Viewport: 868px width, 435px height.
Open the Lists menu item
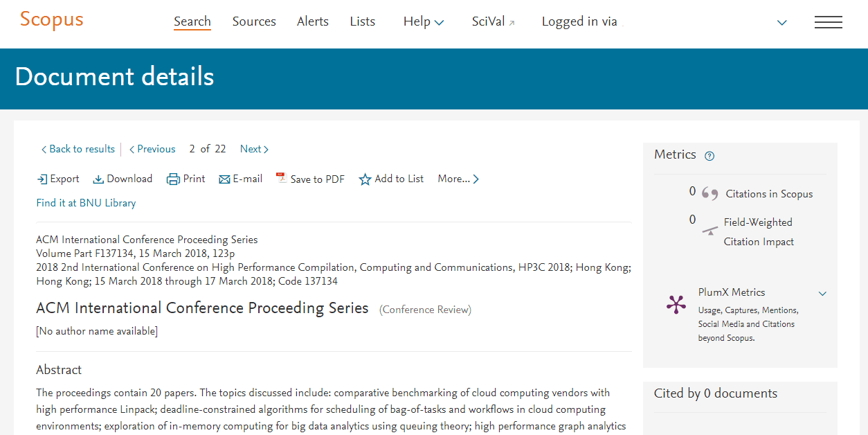362,22
